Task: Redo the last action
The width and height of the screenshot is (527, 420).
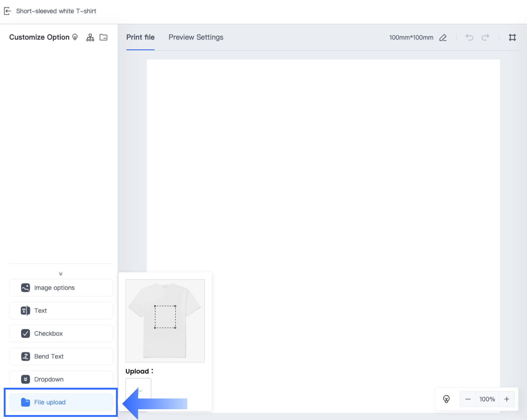Action: 485,38
